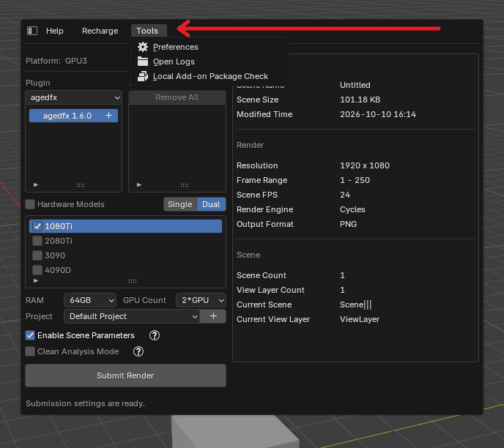This screenshot has width=504, height=448.
Task: Close the Tools menu tab
Action: point(149,31)
